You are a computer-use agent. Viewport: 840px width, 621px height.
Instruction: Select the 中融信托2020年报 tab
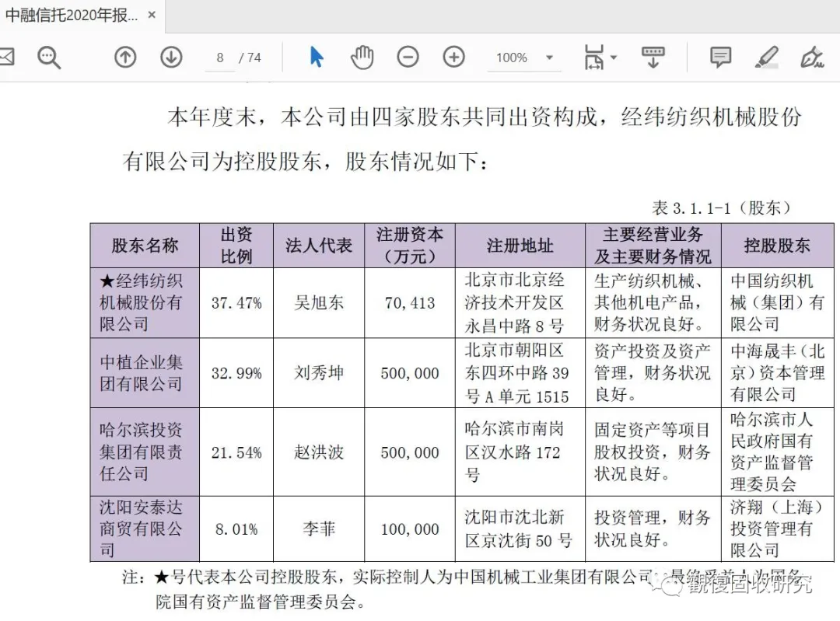coord(82,15)
